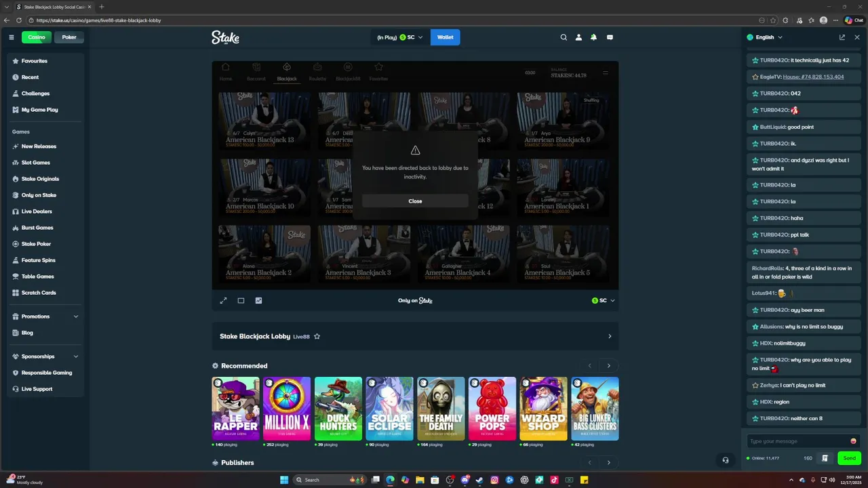Open EagleTV's House bet link
This screenshot has width=868, height=488.
[x=813, y=77]
